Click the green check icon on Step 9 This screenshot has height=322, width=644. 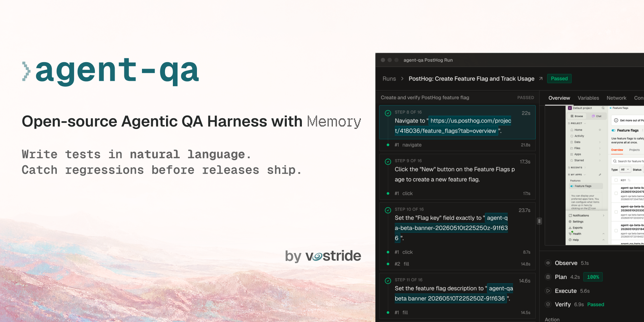388,162
